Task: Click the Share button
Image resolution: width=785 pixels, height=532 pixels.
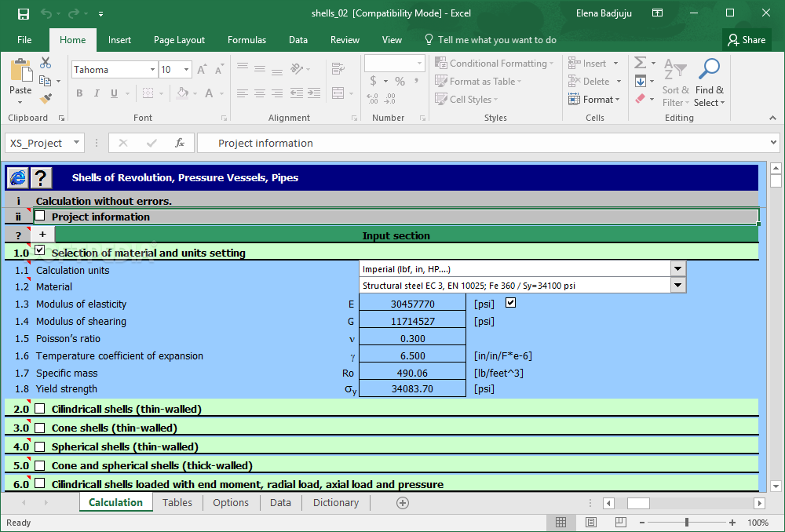Action: click(x=747, y=40)
